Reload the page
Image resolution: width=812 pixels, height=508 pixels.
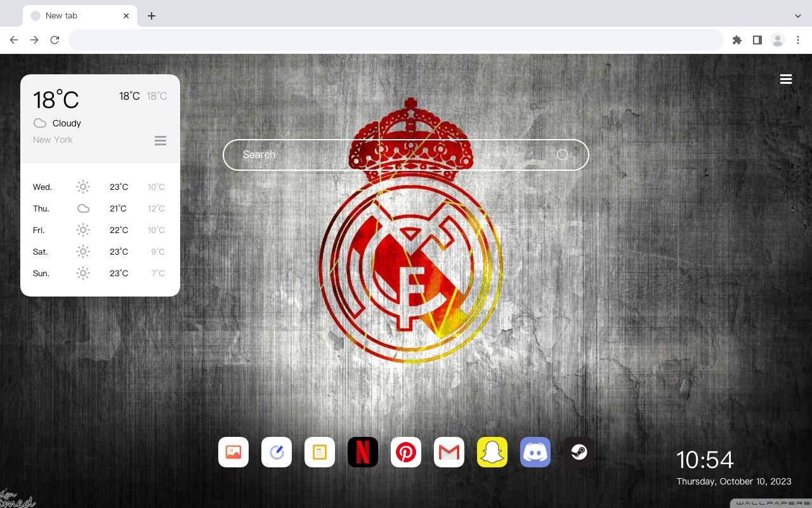[x=55, y=40]
